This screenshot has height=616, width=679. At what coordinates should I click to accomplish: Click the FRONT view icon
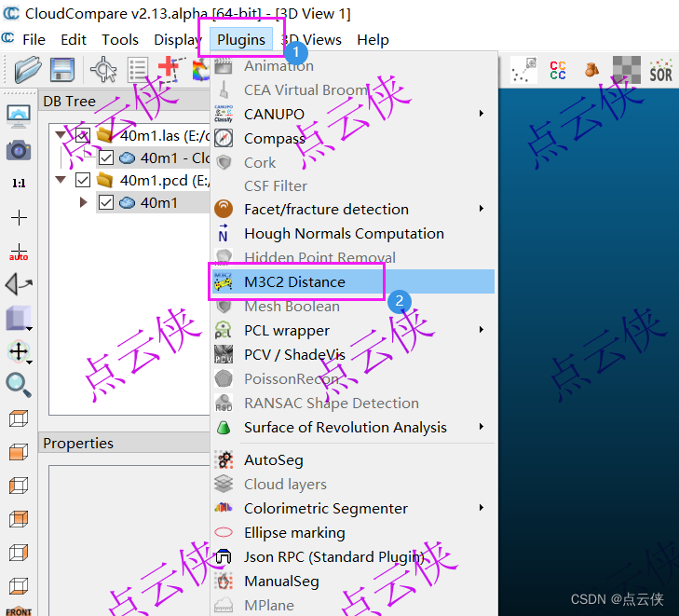pos(19,610)
